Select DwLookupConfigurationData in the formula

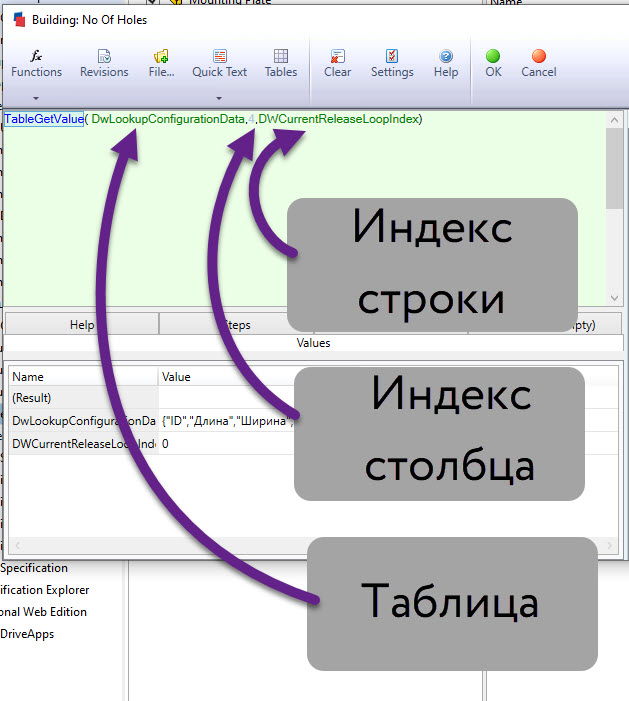168,119
